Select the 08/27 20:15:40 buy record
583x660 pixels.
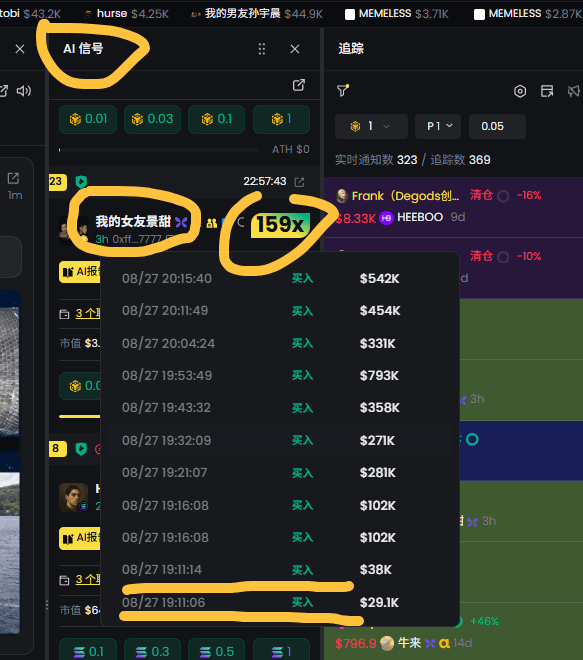[280, 278]
